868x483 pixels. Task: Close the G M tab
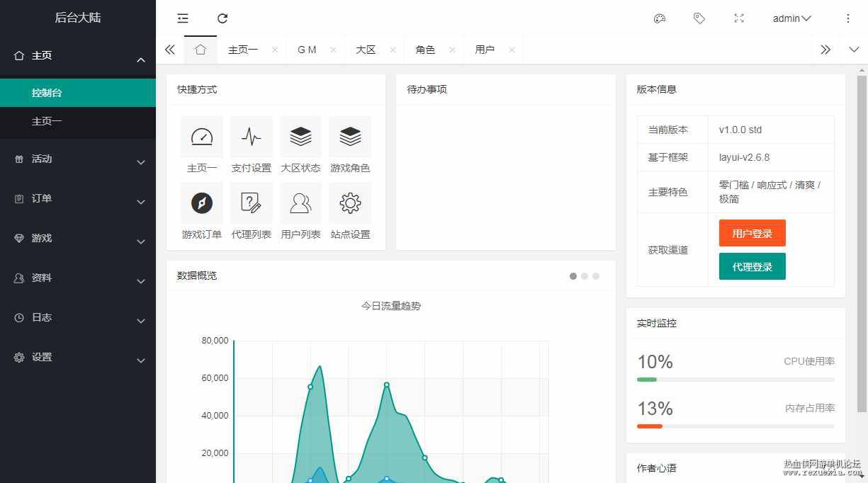click(x=333, y=50)
